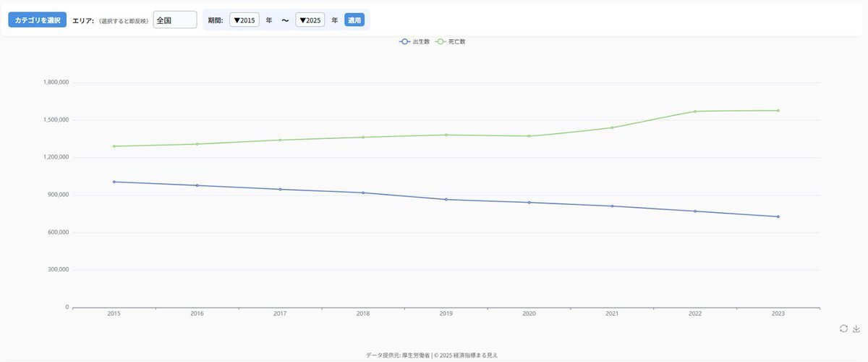868x362 pixels.
Task: Open the start year dropdown showing 2015
Action: pyautogui.click(x=244, y=20)
